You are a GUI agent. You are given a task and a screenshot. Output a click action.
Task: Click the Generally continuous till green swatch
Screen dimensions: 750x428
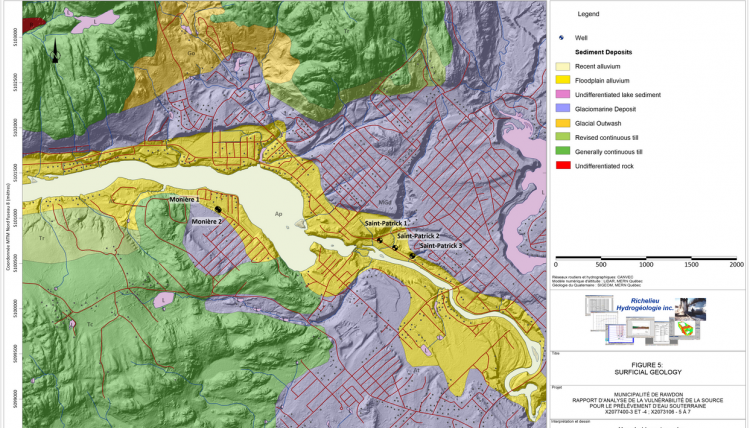(x=562, y=152)
